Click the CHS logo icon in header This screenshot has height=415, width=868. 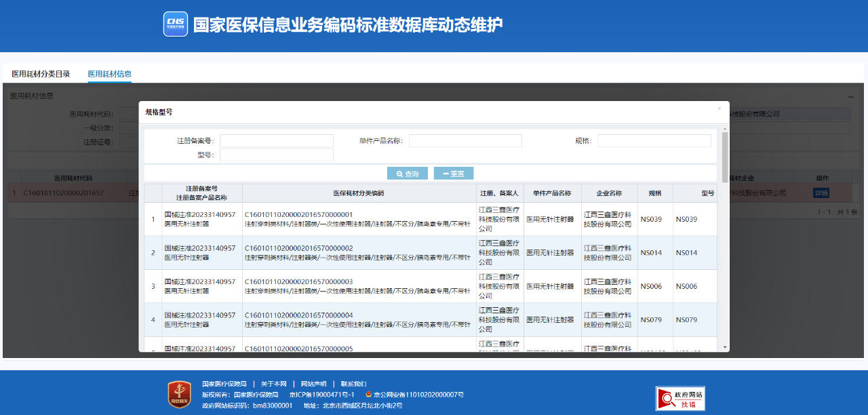coord(176,24)
